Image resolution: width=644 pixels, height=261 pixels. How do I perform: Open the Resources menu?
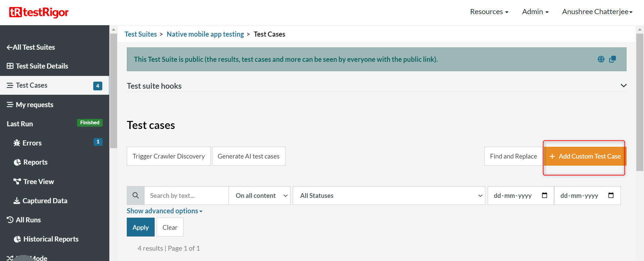pos(489,12)
